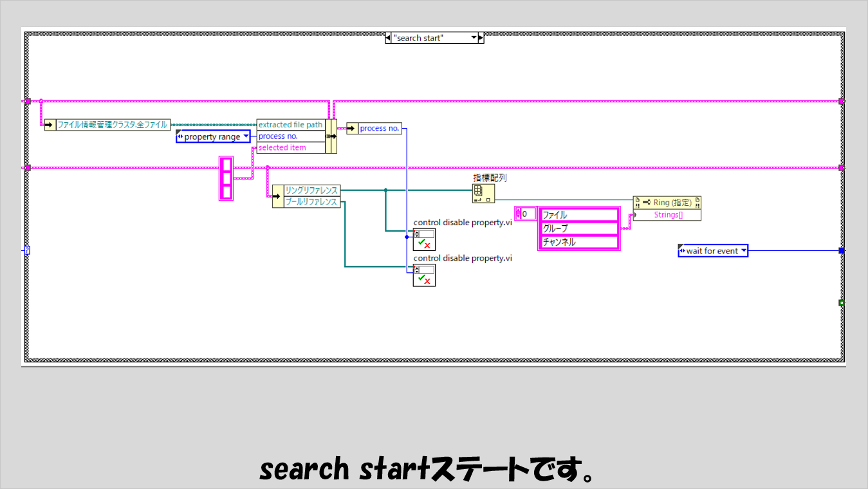
Task: Click the selected item bundle input
Action: click(290, 148)
